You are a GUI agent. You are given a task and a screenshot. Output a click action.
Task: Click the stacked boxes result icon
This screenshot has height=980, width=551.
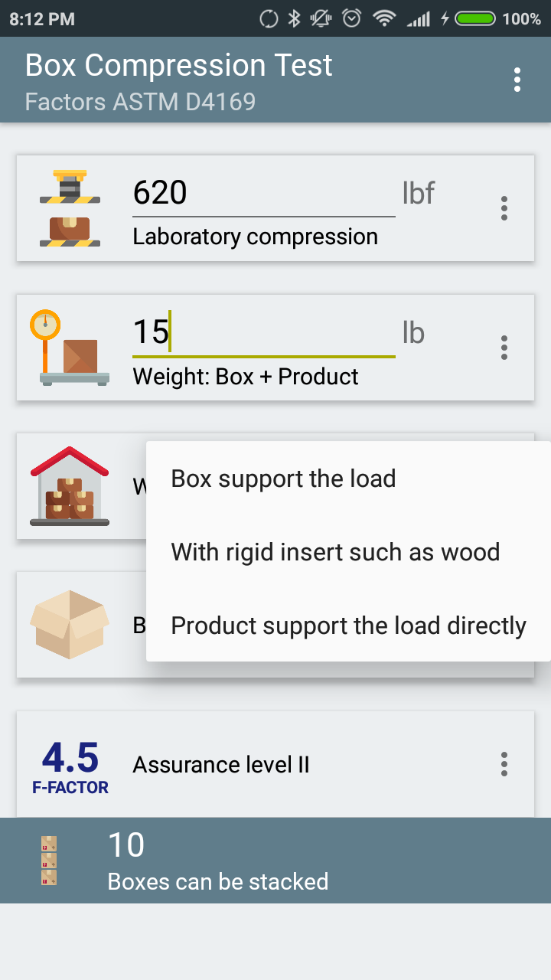49,861
